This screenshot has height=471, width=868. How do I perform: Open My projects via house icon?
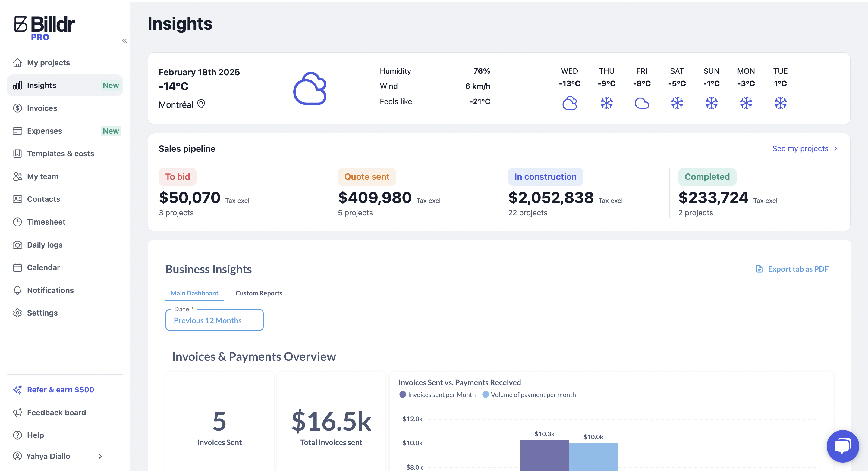(17, 63)
